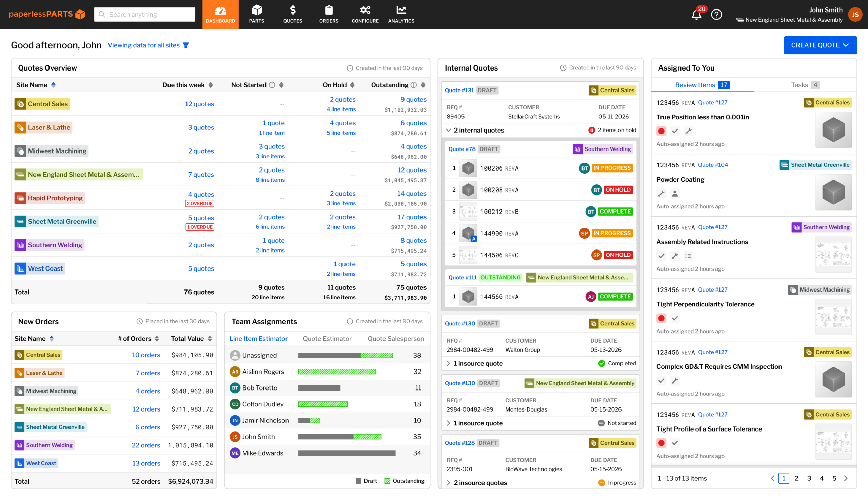
Task: Open the Create Quote dropdown
Action: 820,45
